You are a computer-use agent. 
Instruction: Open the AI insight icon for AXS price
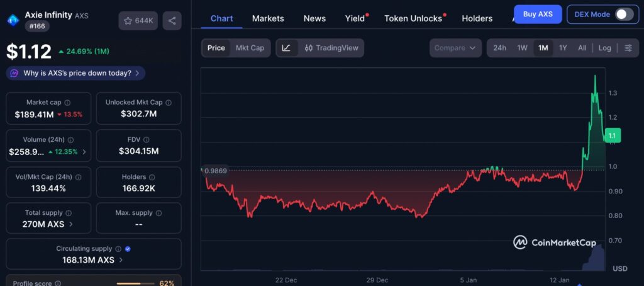pyautogui.click(x=14, y=73)
